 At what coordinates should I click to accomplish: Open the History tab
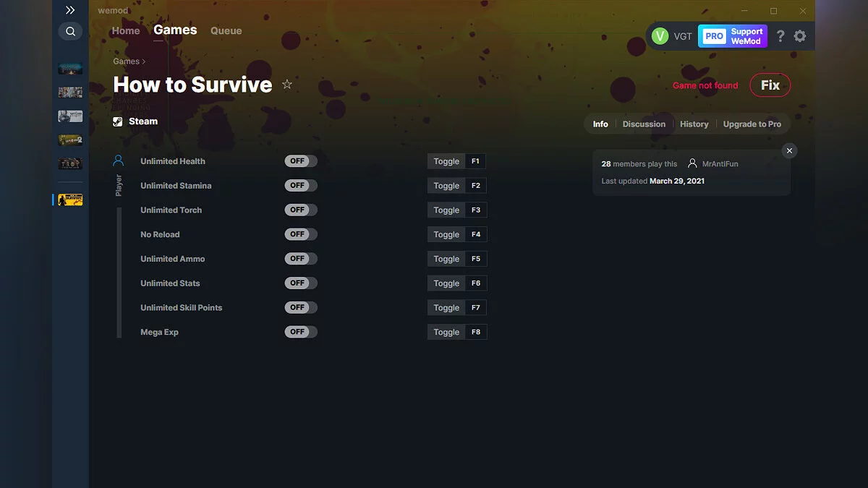click(694, 124)
